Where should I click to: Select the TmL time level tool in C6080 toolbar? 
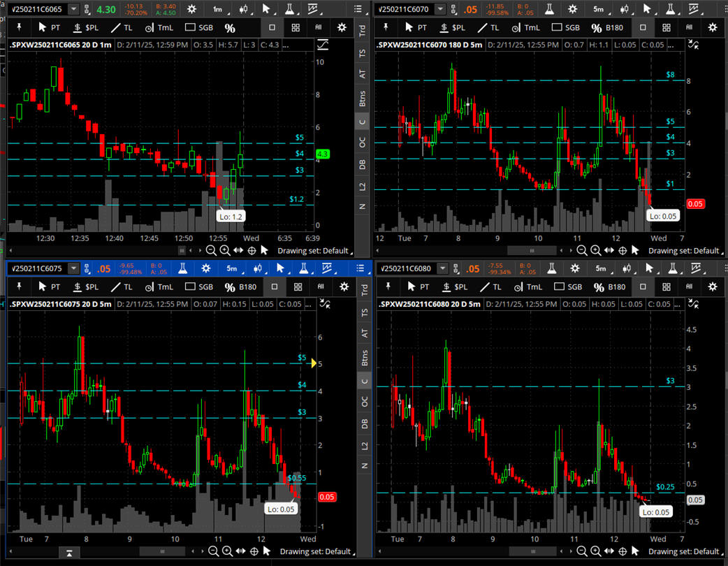click(x=527, y=287)
